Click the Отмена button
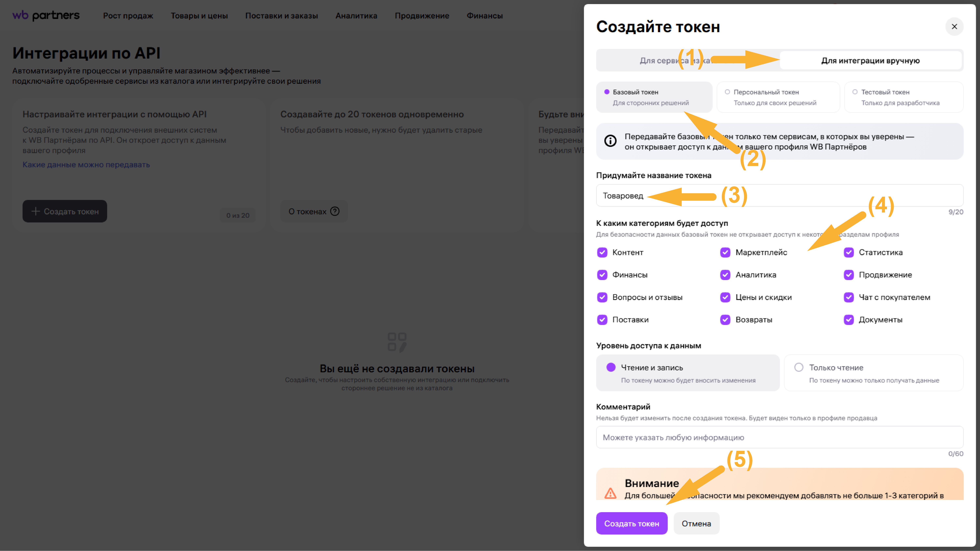The image size is (980, 551). [696, 524]
